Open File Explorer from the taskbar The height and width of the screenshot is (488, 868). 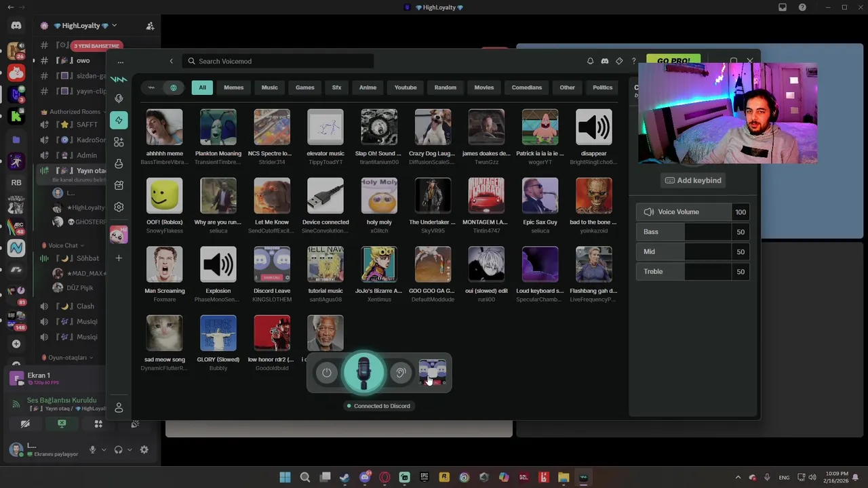[564, 477]
